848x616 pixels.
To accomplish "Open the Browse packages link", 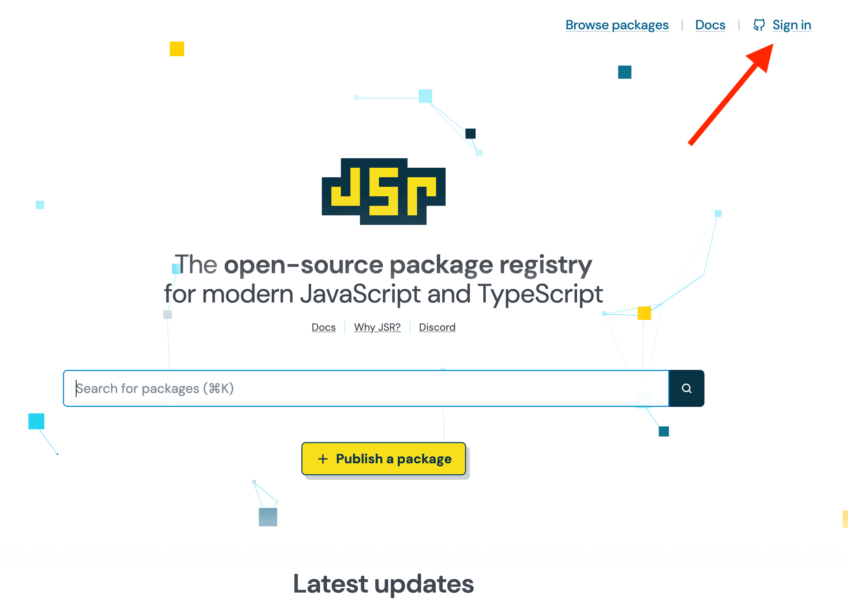I will tap(617, 25).
